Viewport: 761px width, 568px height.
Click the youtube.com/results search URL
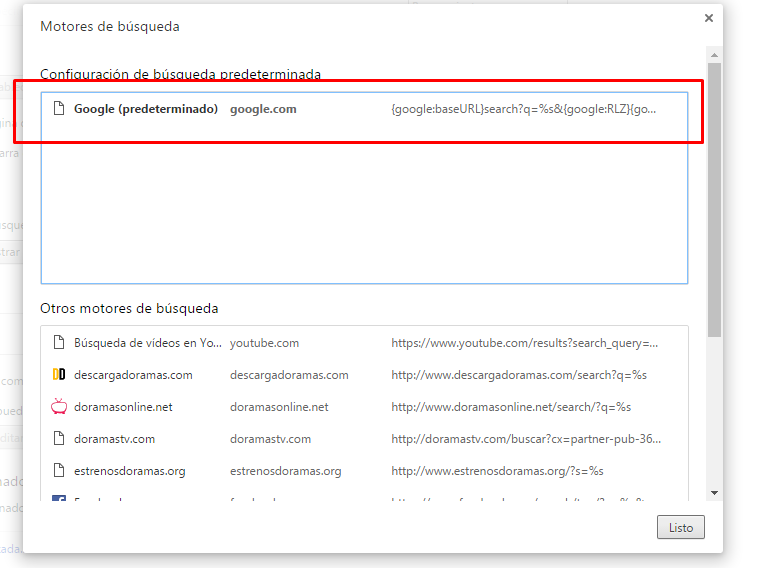525,343
